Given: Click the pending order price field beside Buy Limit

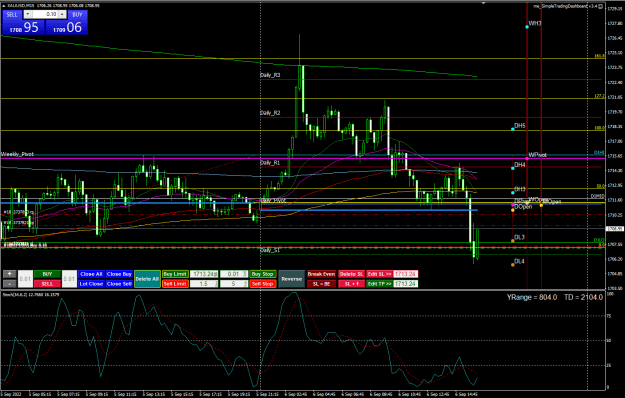Looking at the screenshot, I should click(x=204, y=274).
